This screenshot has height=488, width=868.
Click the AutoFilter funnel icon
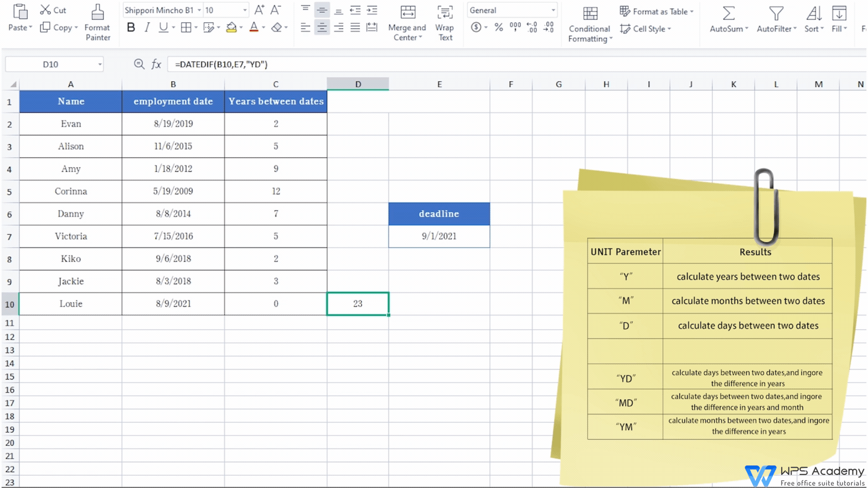[776, 13]
